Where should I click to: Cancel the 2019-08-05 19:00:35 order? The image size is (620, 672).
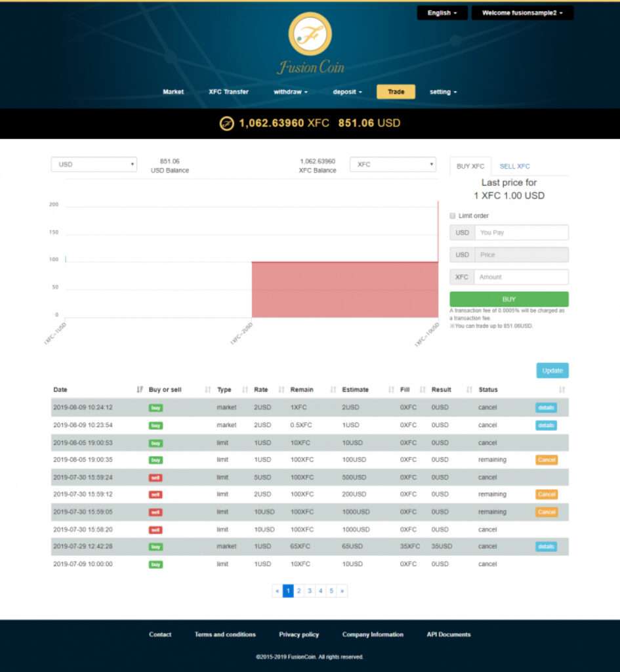click(546, 460)
